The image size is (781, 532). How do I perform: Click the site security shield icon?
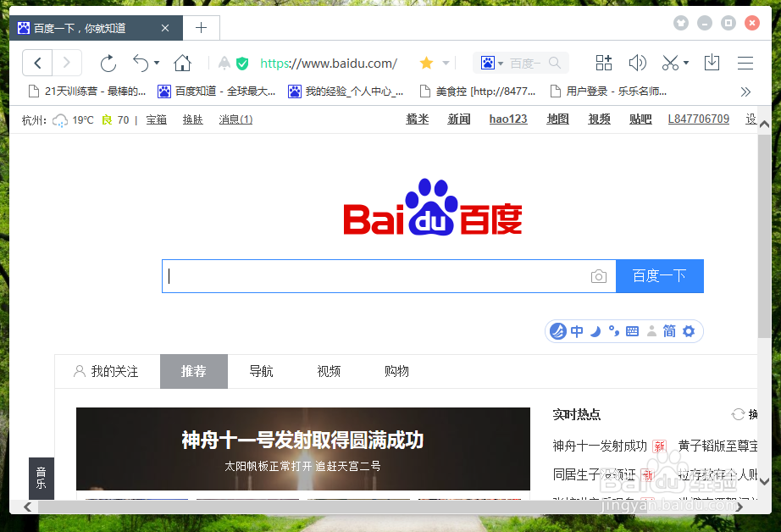(x=242, y=63)
